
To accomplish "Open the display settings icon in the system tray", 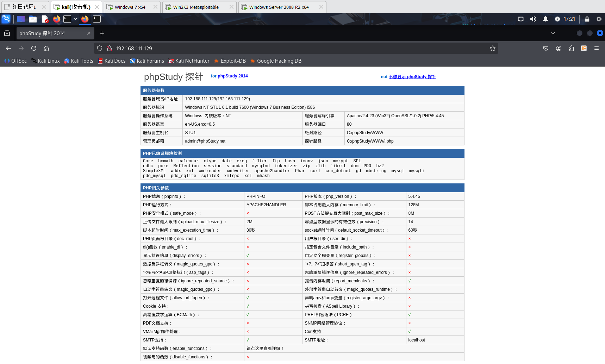I will 520,19.
